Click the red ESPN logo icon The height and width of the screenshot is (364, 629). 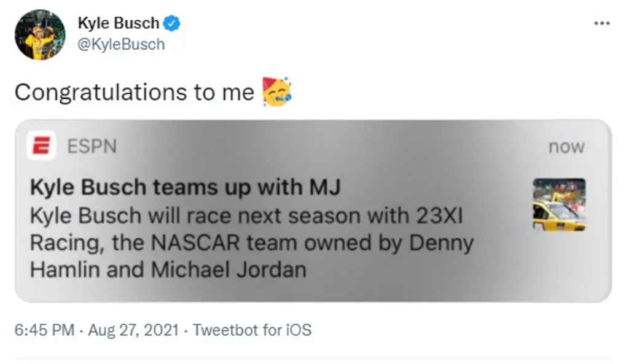pyautogui.click(x=42, y=147)
